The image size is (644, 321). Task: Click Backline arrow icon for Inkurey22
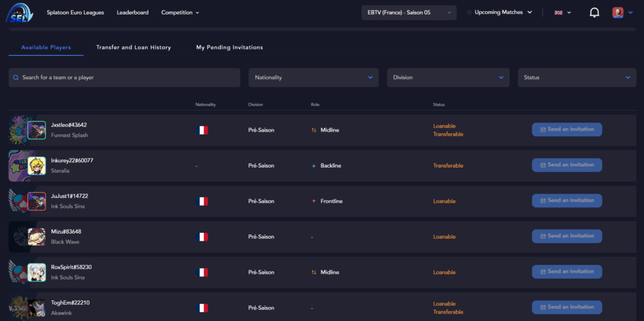coord(314,166)
